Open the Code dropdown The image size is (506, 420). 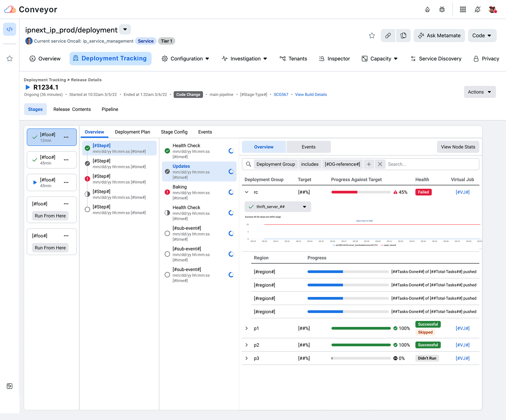click(x=482, y=36)
